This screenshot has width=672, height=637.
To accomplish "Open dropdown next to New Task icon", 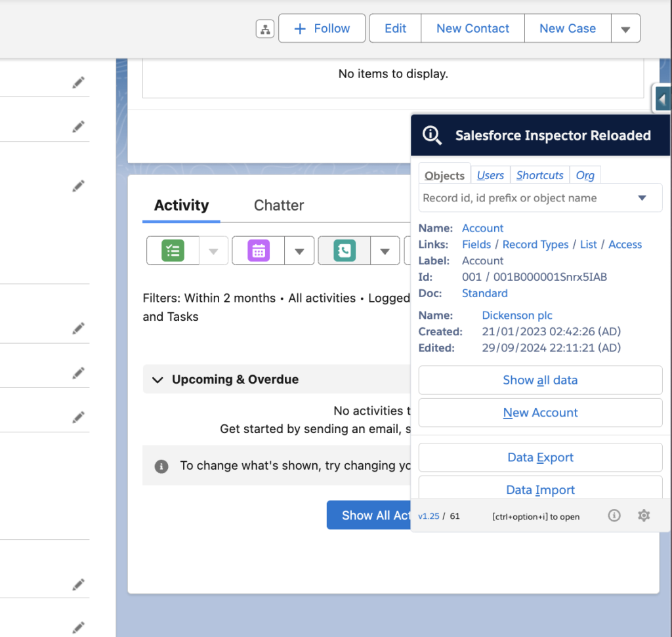I will (x=213, y=251).
